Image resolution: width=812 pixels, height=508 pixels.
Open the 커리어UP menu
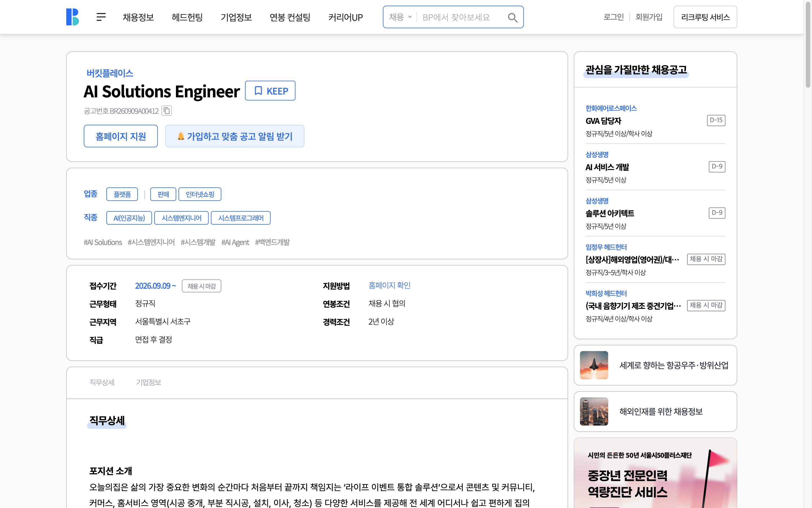pos(345,17)
